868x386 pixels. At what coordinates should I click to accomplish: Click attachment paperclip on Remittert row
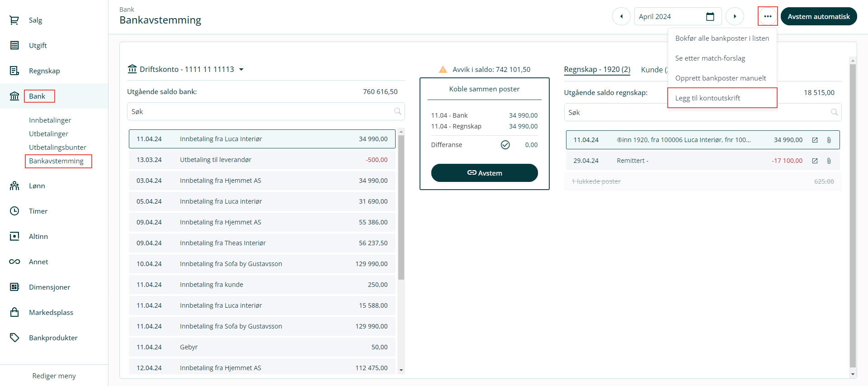pos(829,161)
